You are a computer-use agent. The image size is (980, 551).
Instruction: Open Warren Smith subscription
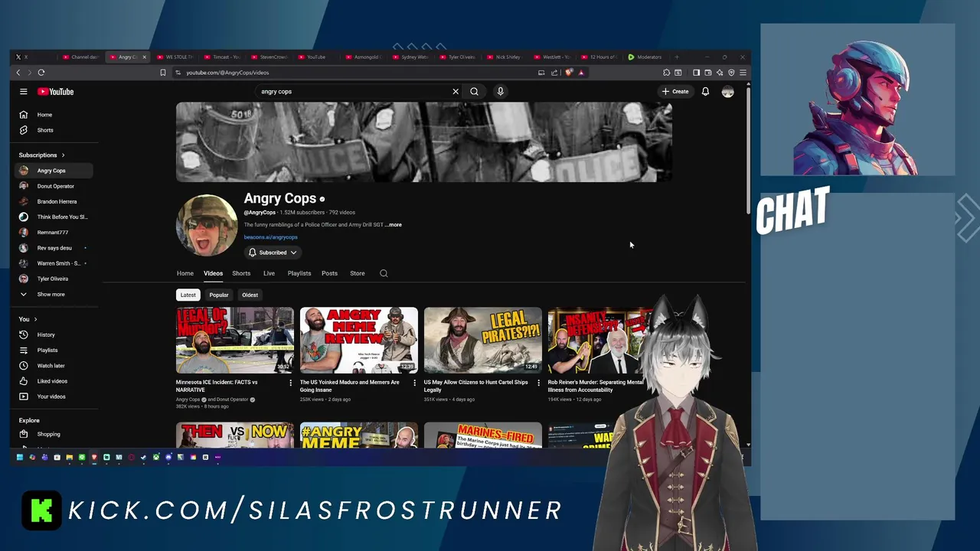click(54, 263)
